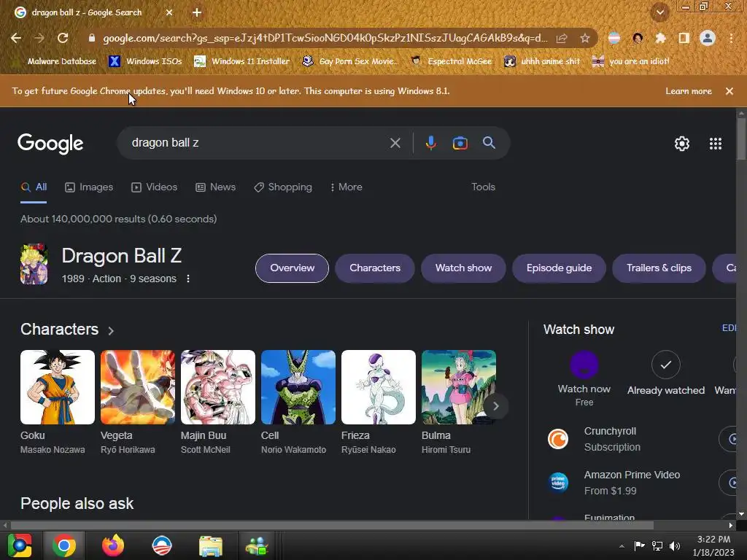The height and width of the screenshot is (560, 747).
Task: Click the horizontal page scrollbar
Action: [332, 525]
